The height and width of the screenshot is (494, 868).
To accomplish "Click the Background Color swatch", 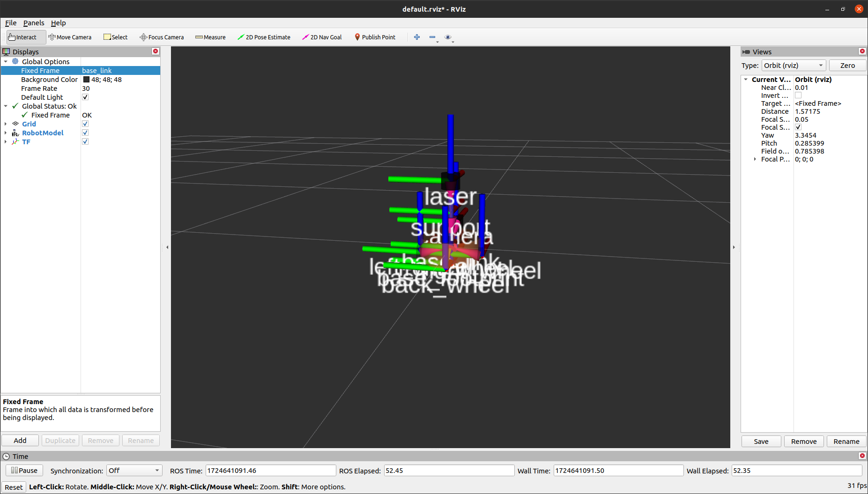I will click(x=86, y=80).
